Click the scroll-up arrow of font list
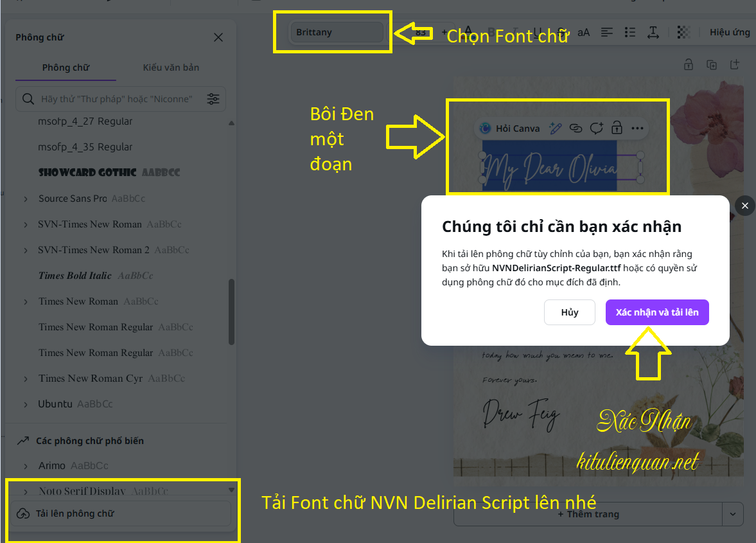Viewport: 756px width, 543px height. [231, 123]
